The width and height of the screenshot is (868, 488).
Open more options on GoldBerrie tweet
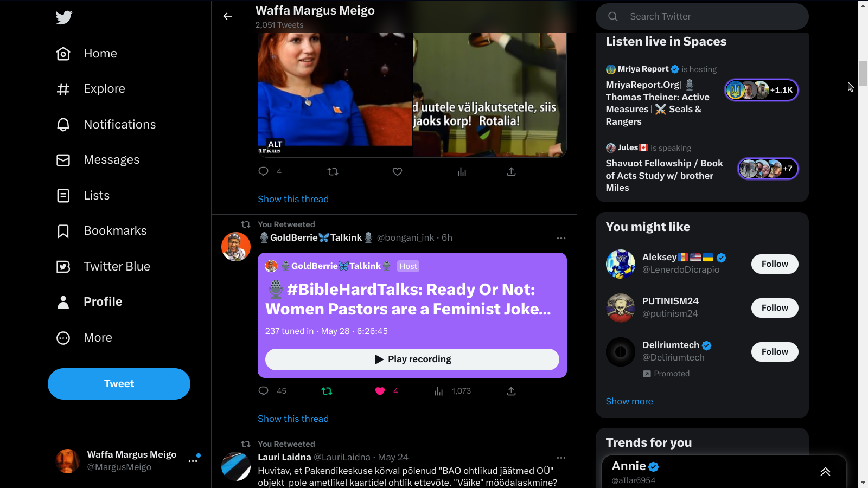561,238
